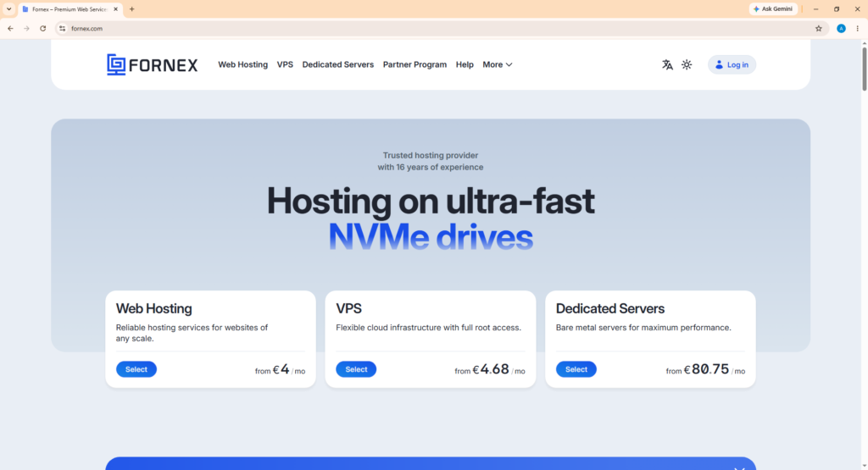The width and height of the screenshot is (868, 470).
Task: Reload the page with the refresh icon
Action: click(x=42, y=28)
